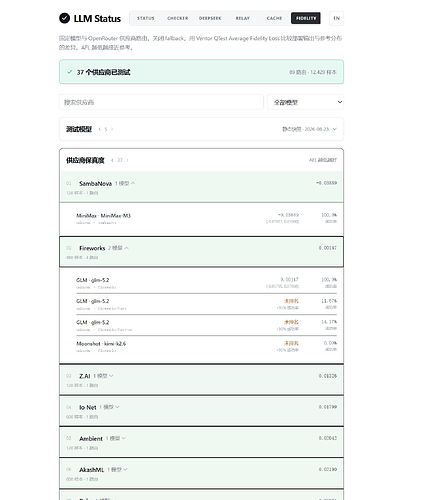Focus the provider search field

tap(161, 102)
